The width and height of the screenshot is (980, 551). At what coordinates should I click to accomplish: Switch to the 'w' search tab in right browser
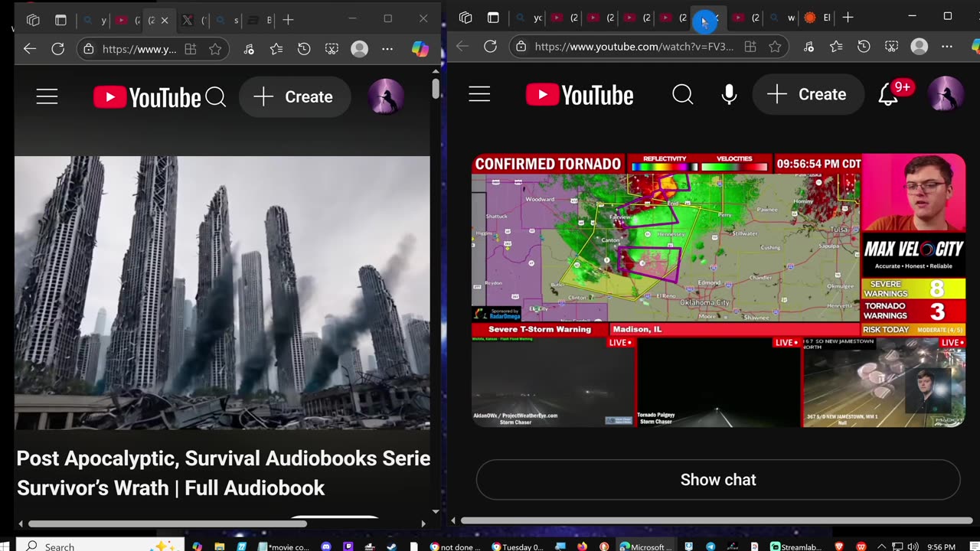point(782,18)
